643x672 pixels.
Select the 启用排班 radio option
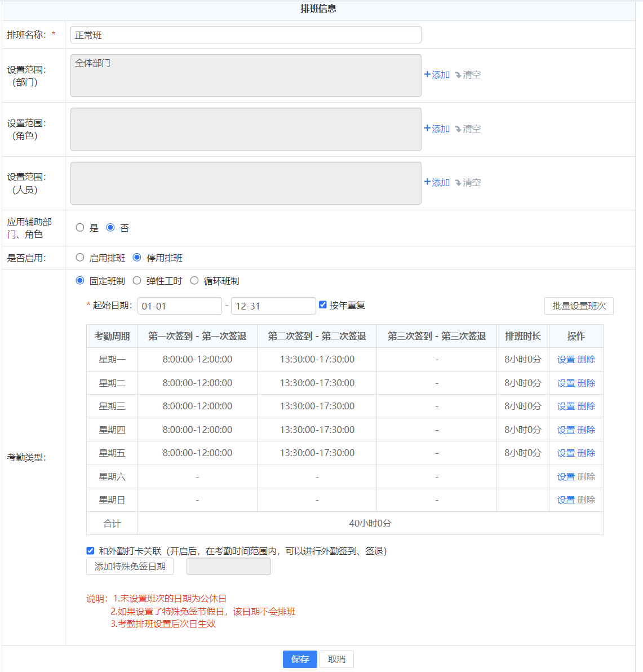pos(80,258)
